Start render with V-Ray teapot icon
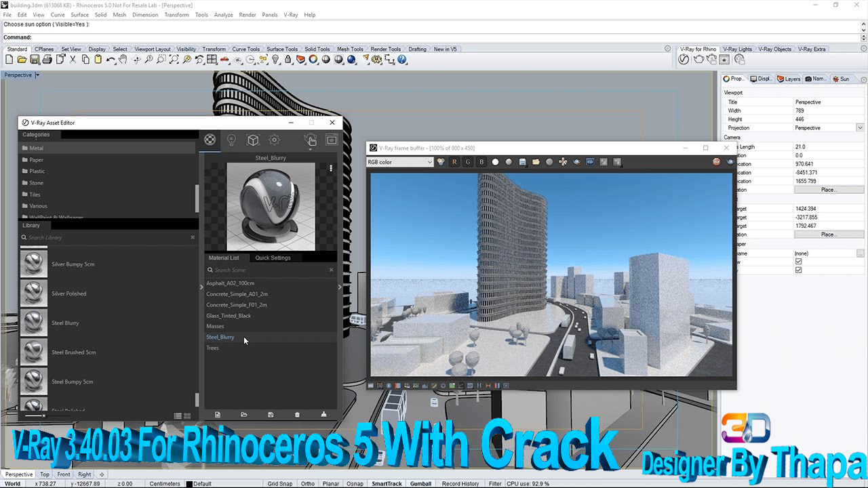The image size is (868, 488). (698, 60)
